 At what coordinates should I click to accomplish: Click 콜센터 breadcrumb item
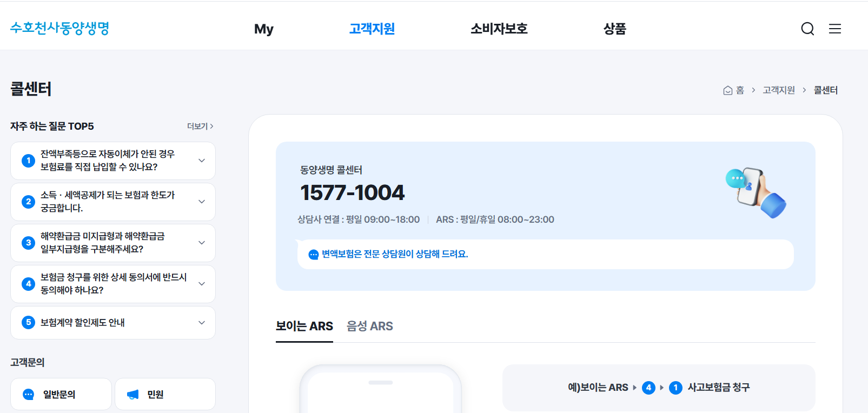(826, 90)
